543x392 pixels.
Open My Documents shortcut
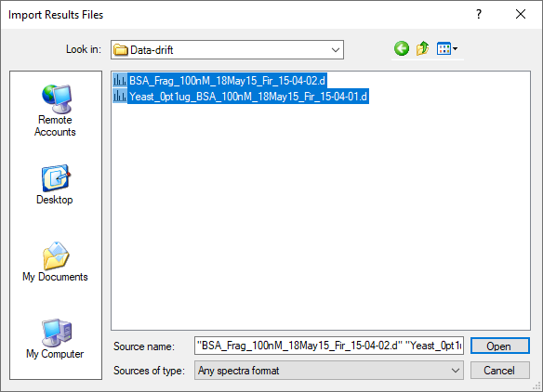tap(56, 262)
